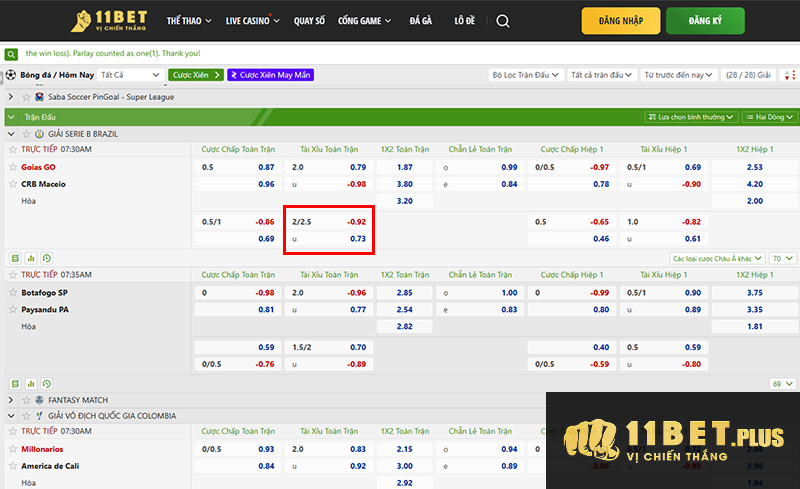Toggle favorite star for Giải Serie B Brazil league

point(25,133)
